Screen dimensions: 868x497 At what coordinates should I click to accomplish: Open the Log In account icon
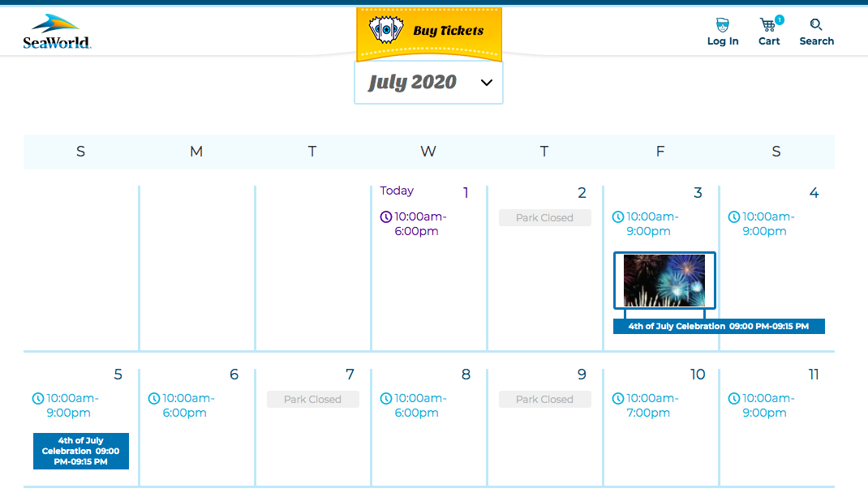(722, 25)
